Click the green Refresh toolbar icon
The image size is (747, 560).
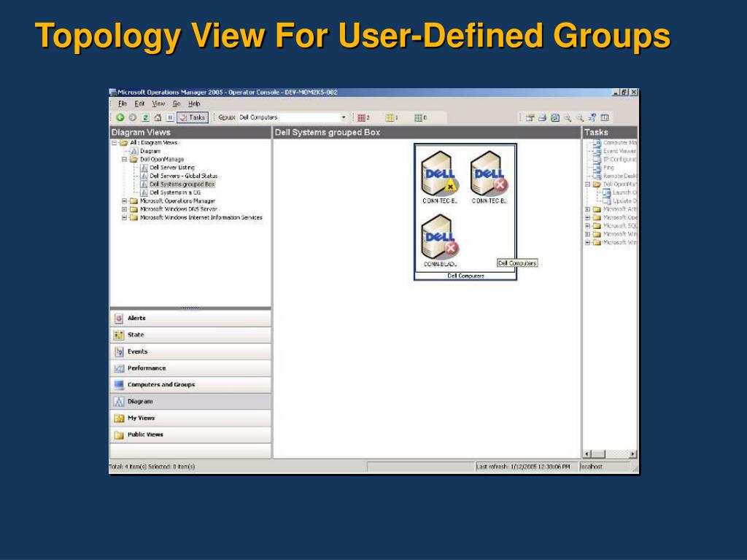pos(145,117)
